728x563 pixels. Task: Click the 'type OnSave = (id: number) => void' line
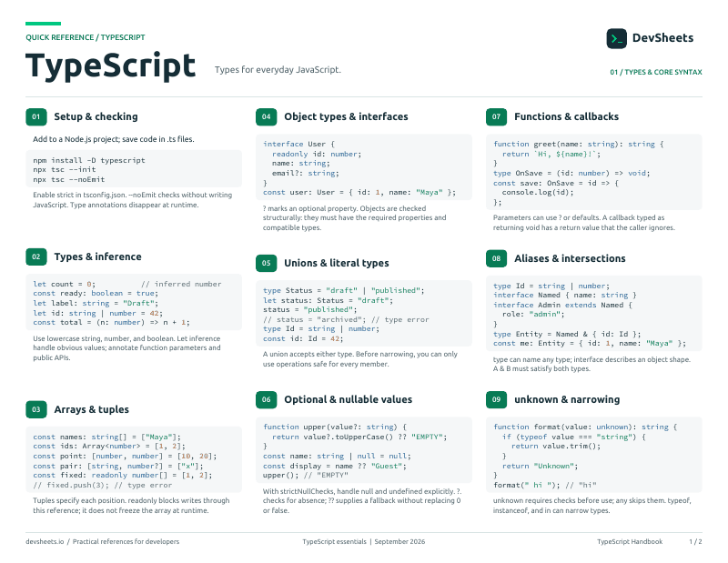(x=571, y=173)
